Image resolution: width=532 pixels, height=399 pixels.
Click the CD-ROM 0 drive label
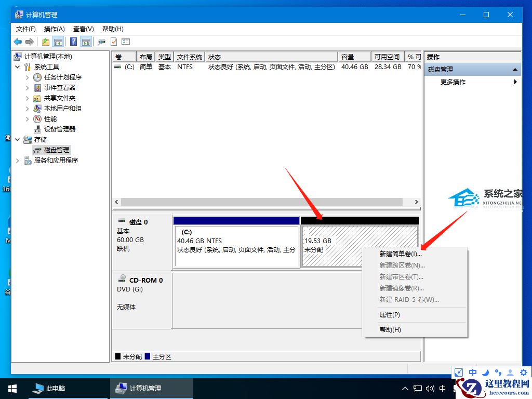[x=146, y=280]
